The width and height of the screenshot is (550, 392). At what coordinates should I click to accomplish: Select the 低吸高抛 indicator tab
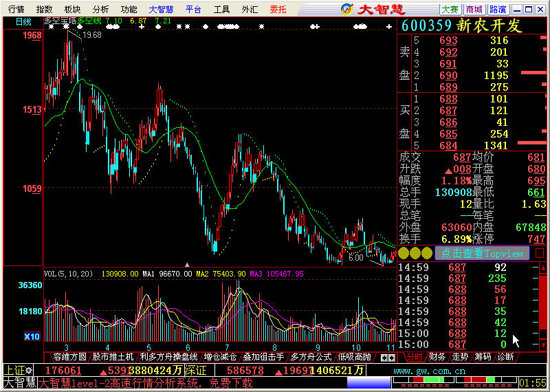point(354,357)
